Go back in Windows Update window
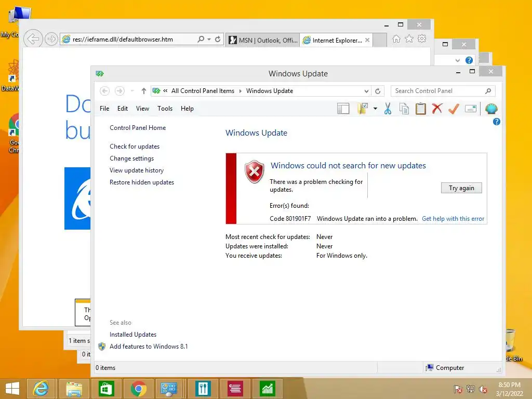 105,91
